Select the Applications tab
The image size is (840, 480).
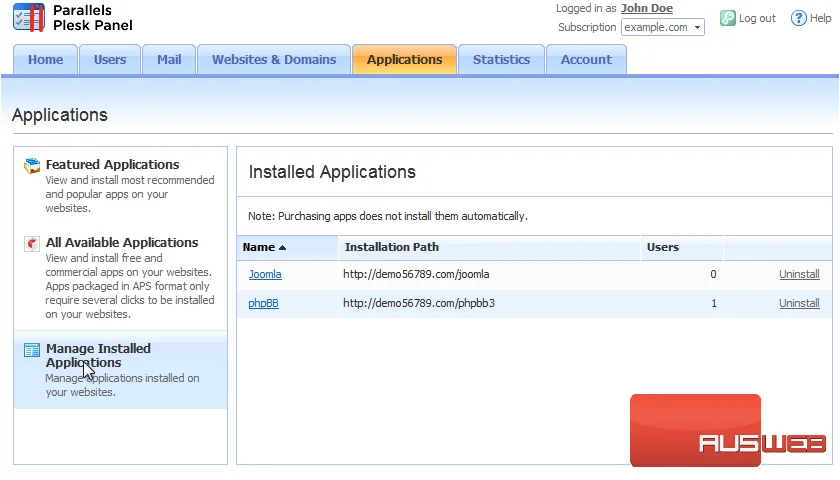[x=404, y=59]
